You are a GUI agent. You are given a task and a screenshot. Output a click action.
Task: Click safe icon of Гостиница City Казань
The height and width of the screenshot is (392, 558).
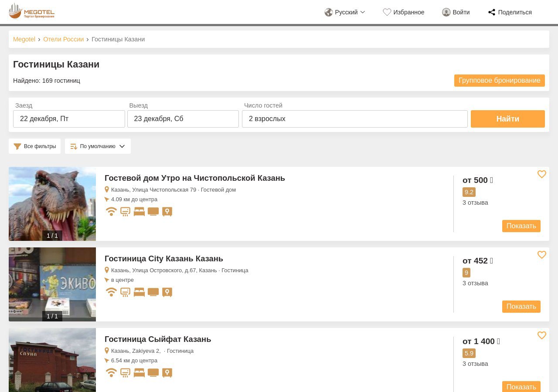pos(167,292)
